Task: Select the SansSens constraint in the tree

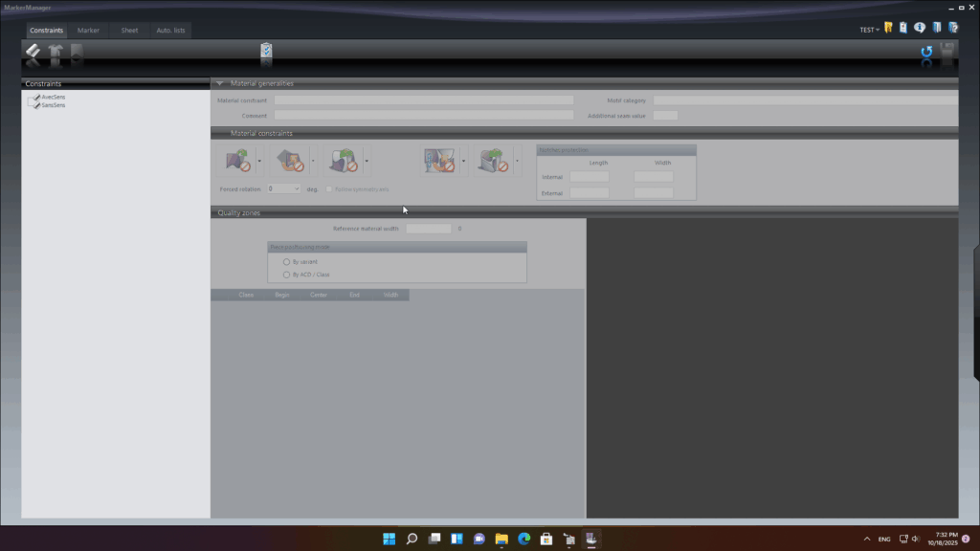Action: (53, 105)
